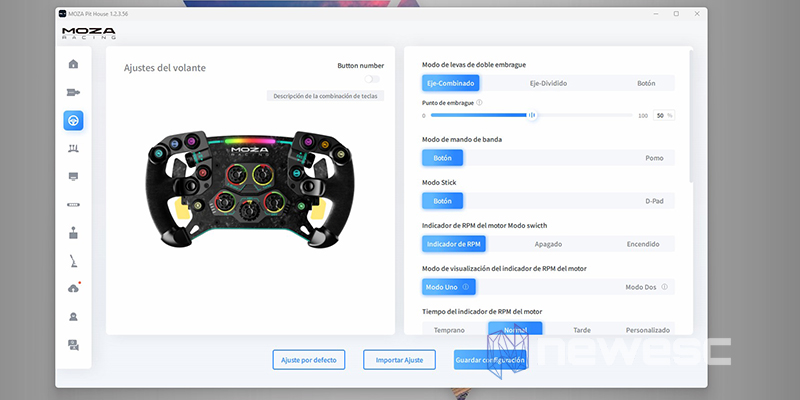
Task: Open the dashboard display settings icon
Action: (73, 177)
